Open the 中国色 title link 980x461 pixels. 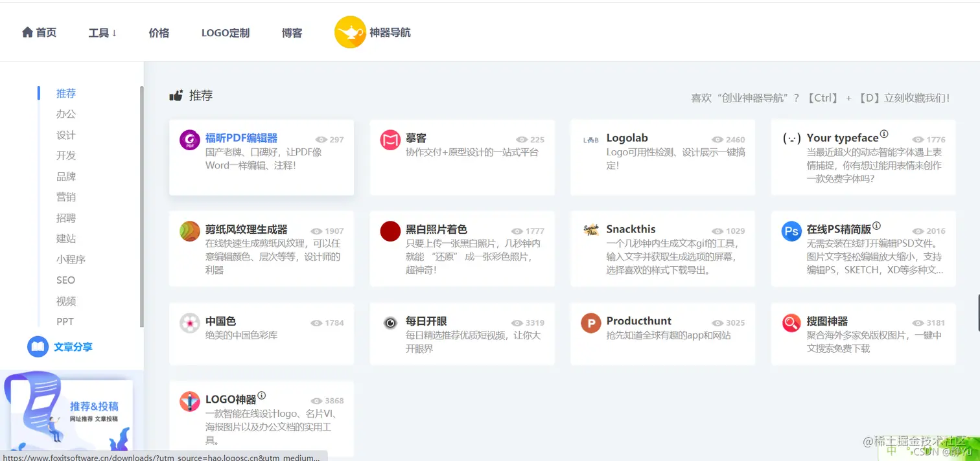point(220,321)
